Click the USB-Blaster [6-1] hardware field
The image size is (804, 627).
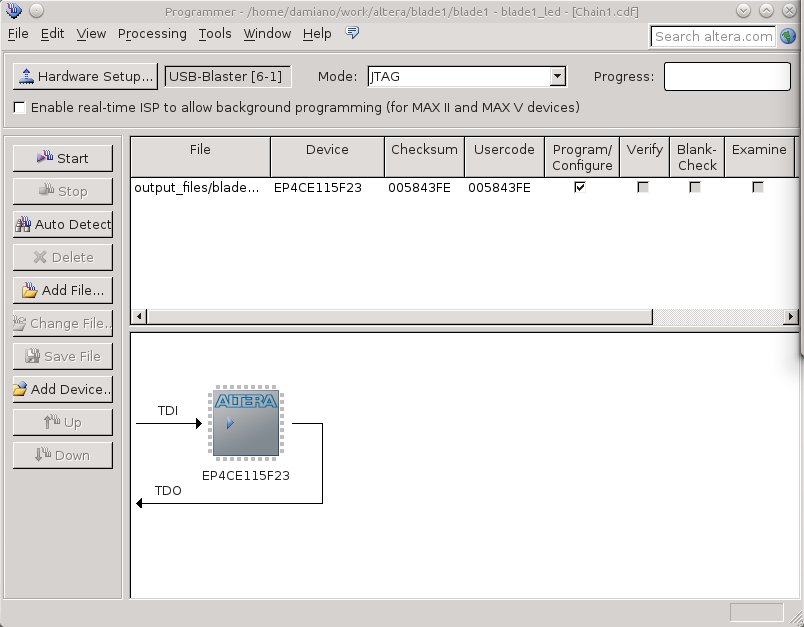[228, 76]
